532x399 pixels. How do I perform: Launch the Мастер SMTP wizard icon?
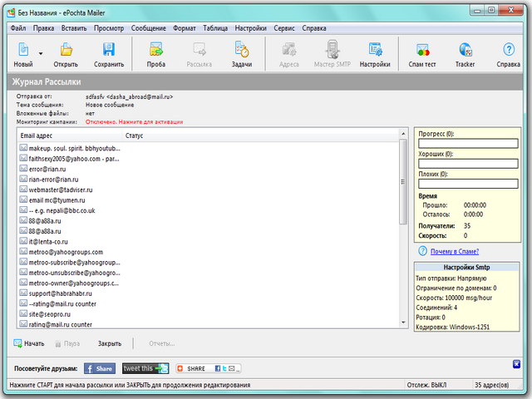(332, 50)
